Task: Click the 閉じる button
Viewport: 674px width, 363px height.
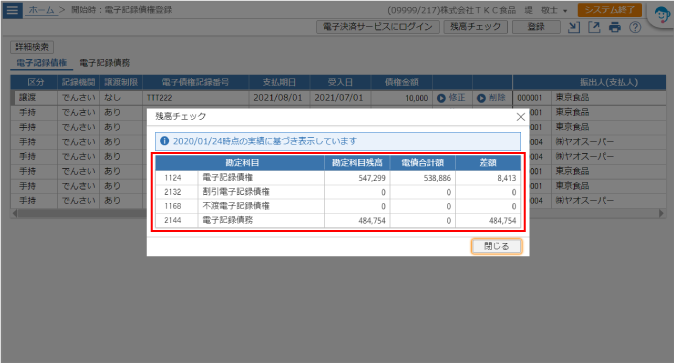Action: click(x=496, y=246)
